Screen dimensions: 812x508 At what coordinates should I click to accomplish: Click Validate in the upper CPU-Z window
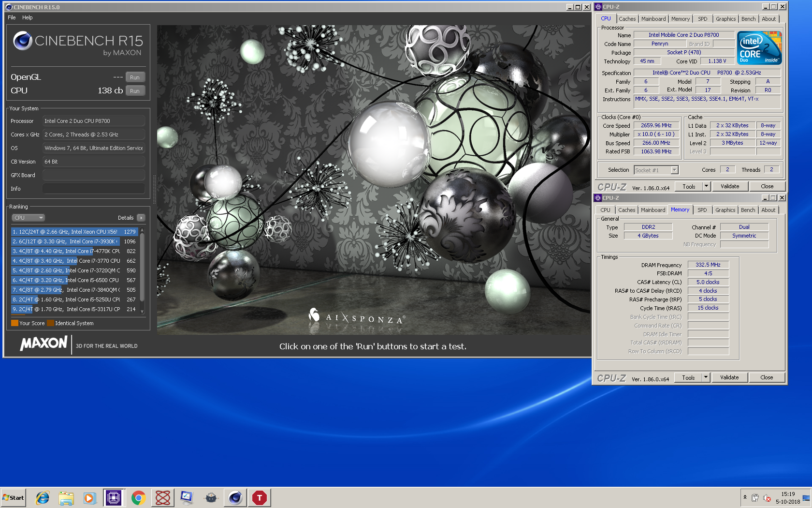(730, 186)
